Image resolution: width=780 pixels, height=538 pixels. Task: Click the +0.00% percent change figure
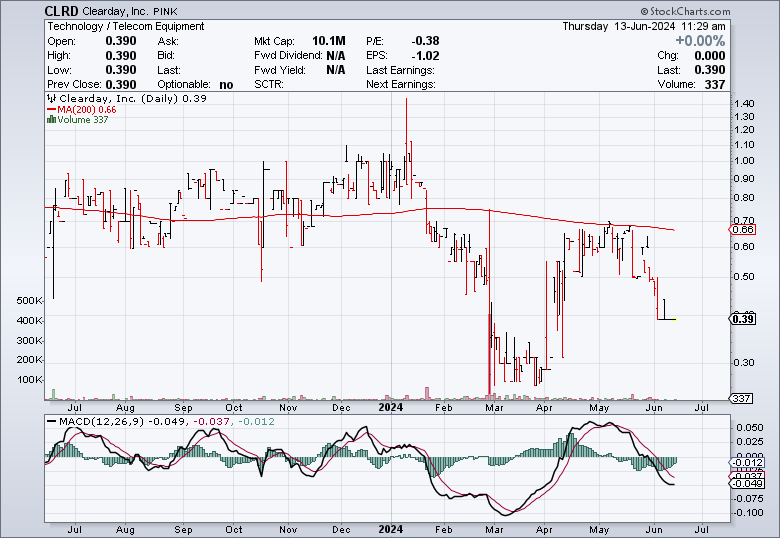pyautogui.click(x=700, y=41)
